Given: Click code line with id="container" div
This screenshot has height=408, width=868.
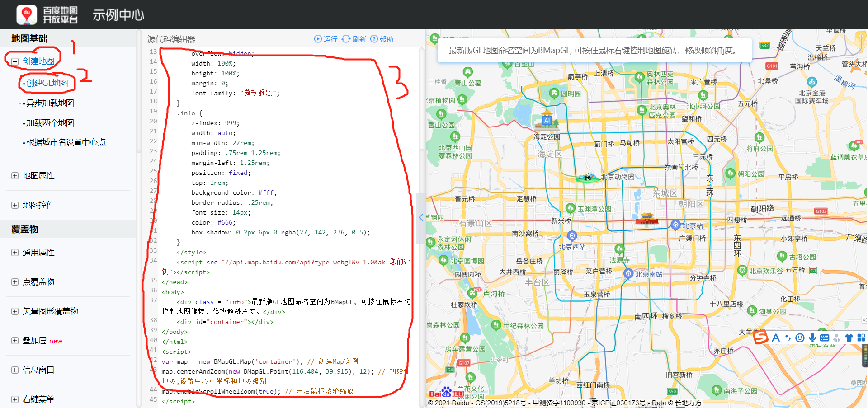Looking at the screenshot, I should point(225,322).
